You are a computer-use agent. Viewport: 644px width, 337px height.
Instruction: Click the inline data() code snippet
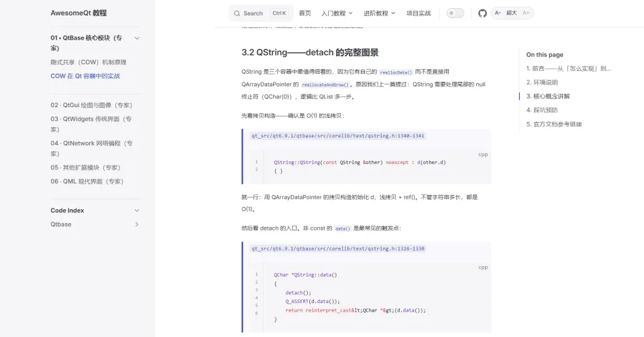pos(343,228)
